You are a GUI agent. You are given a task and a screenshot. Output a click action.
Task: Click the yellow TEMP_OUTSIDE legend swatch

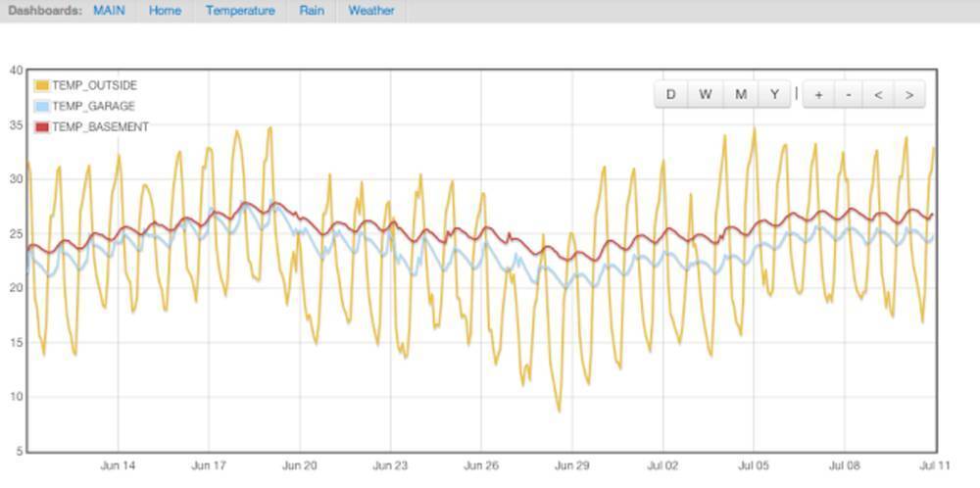[x=41, y=86]
